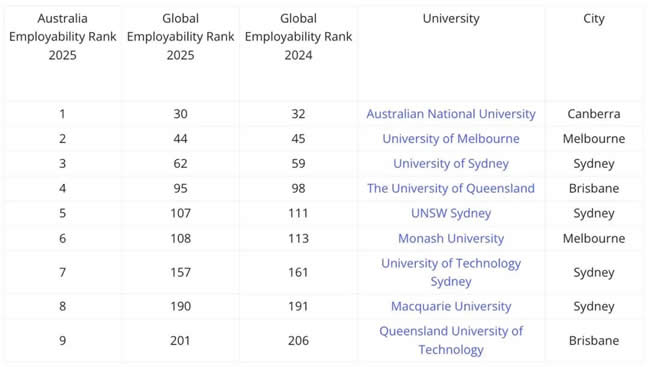This screenshot has height=367, width=650.
Task: Click the Monash University link
Action: 451,238
